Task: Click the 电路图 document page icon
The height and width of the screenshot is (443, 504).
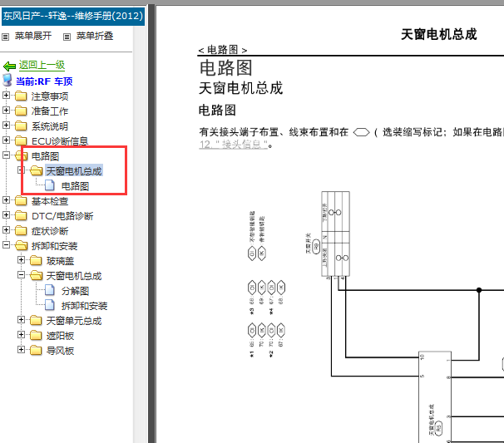Action: (x=50, y=185)
